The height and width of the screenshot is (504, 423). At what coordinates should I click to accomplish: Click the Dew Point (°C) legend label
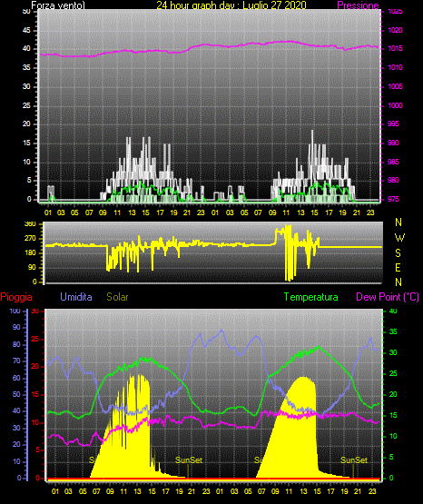point(388,297)
